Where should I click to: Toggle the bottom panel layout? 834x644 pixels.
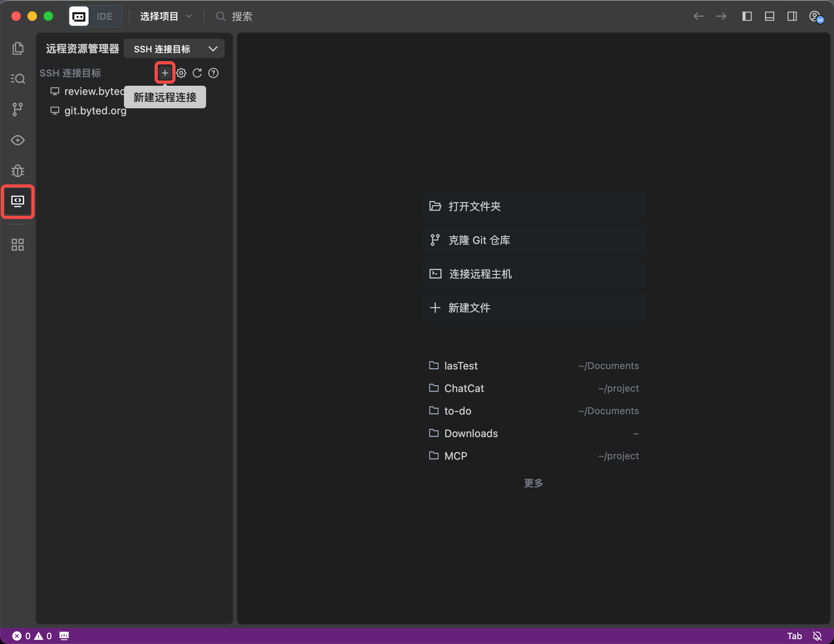point(770,16)
